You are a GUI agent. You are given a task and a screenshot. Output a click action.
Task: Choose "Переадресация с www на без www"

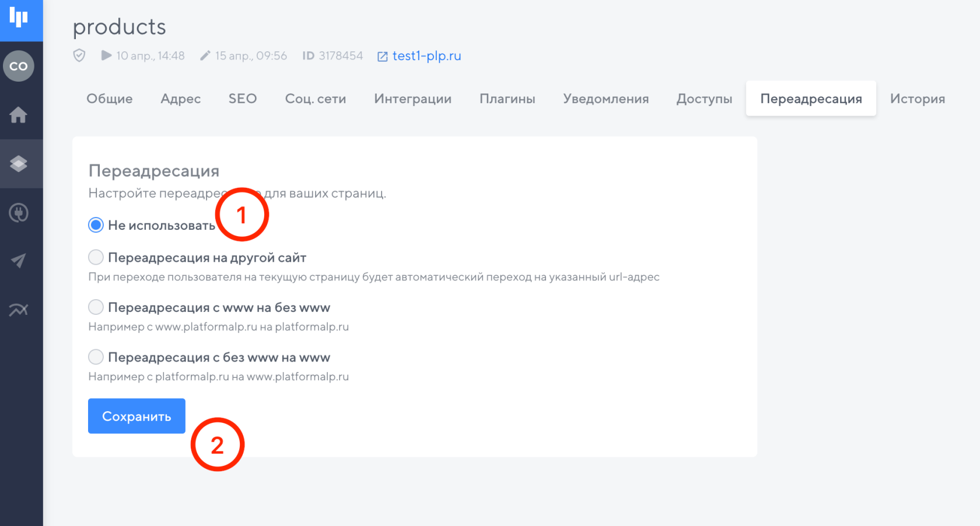[x=96, y=307]
